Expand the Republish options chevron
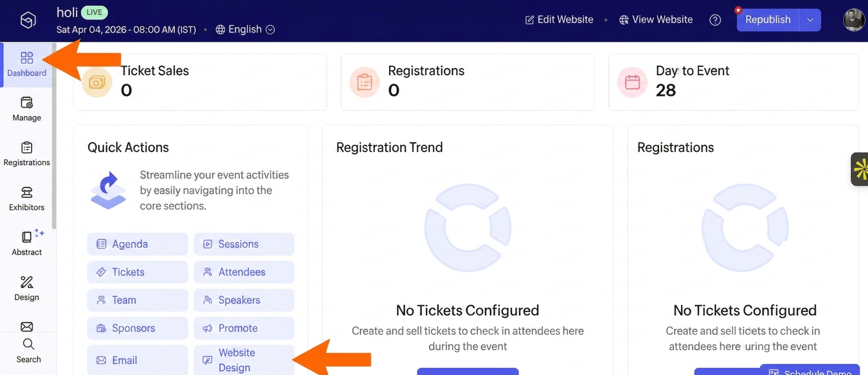 [810, 20]
